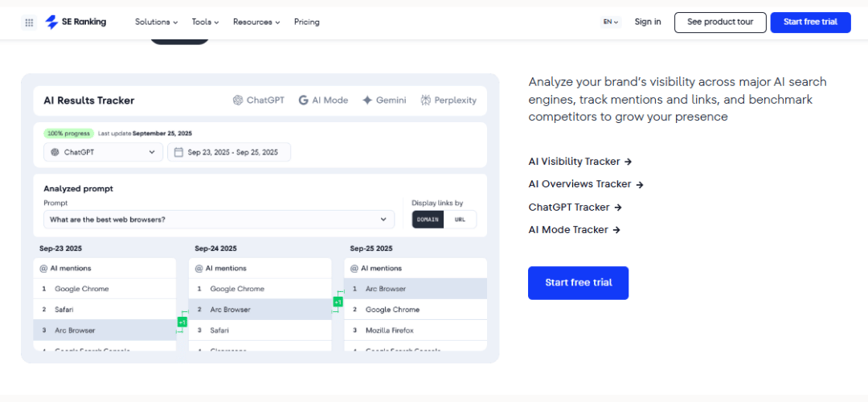
Task: Click the ChatGPT logo icon in tracker header
Action: pyautogui.click(x=238, y=100)
